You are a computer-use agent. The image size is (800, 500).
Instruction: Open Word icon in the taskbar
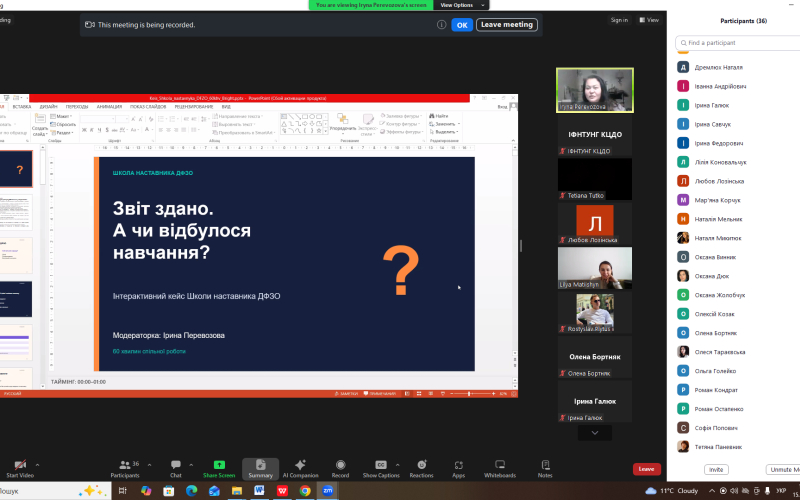click(x=259, y=491)
